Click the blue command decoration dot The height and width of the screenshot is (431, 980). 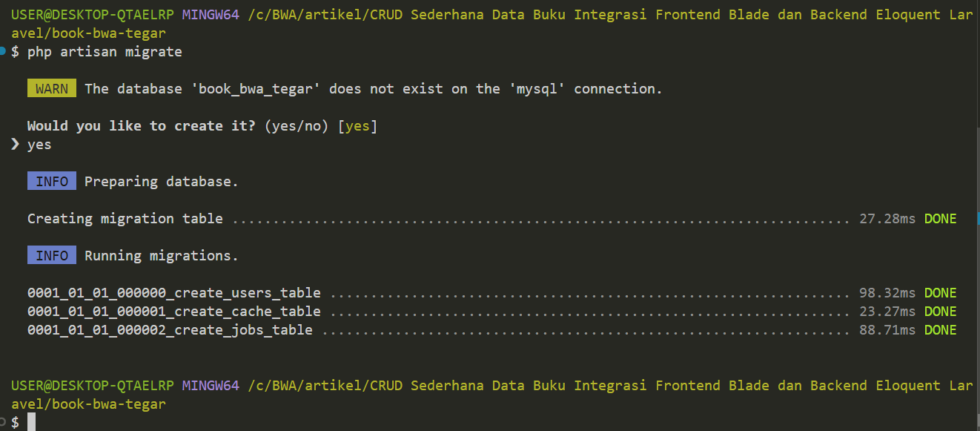click(x=4, y=51)
